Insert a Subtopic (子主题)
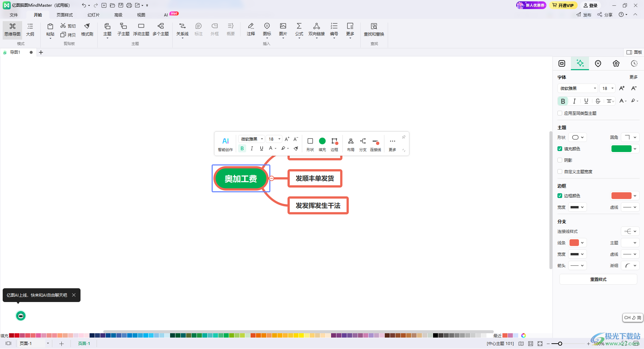The width and height of the screenshot is (644, 349). (x=123, y=30)
